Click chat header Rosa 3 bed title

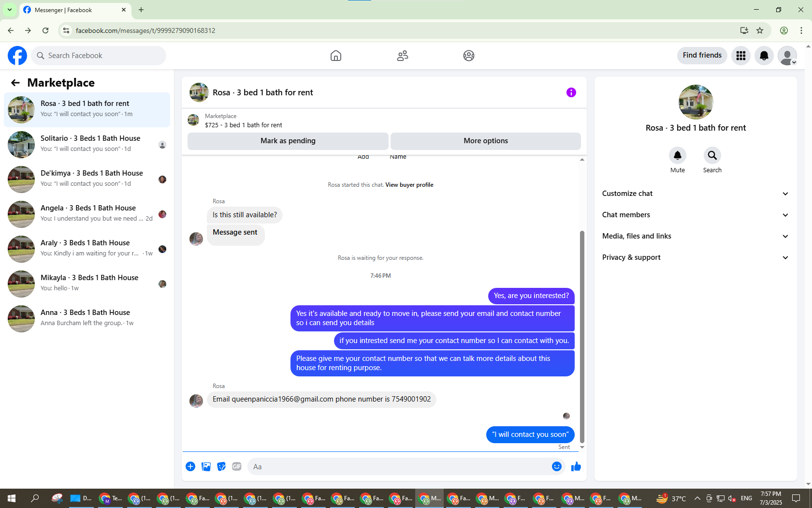[x=263, y=92]
